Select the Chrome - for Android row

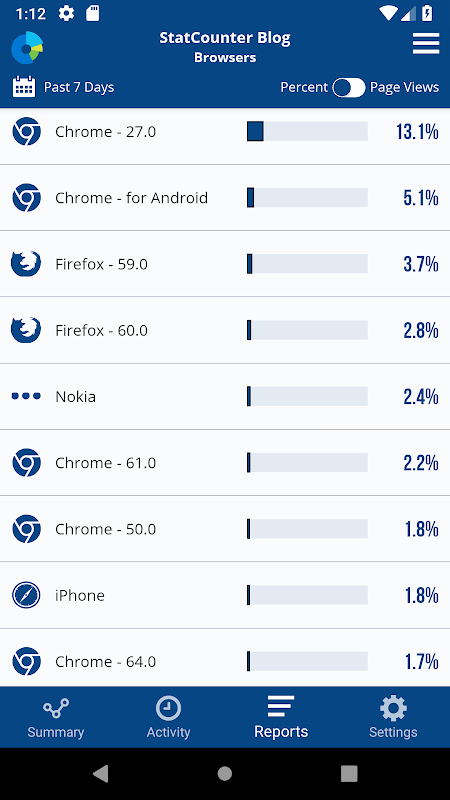point(225,197)
